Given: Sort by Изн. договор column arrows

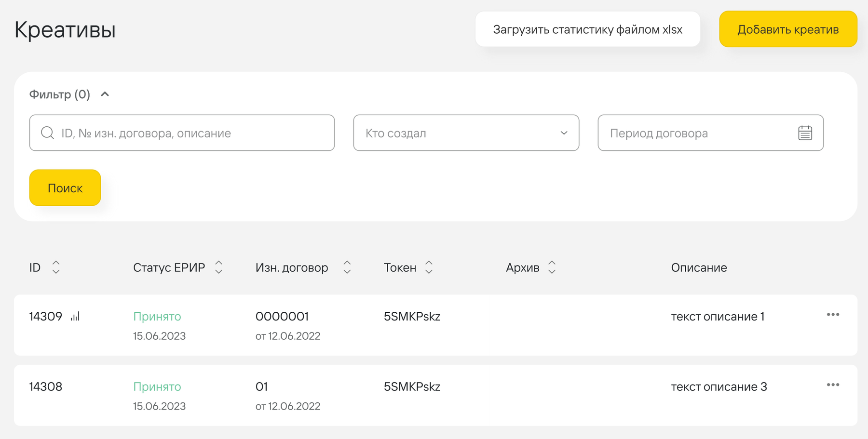Looking at the screenshot, I should point(347,267).
